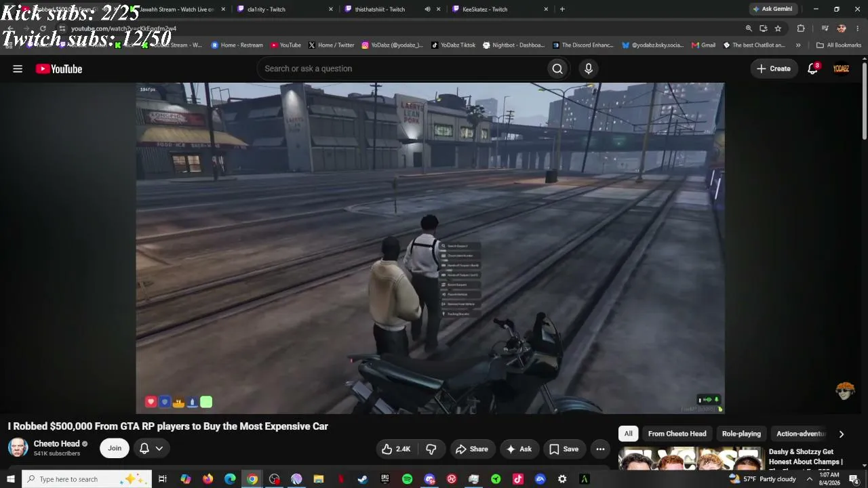Image resolution: width=868 pixels, height=488 pixels.
Task: Switch to the cla1rity - Twitch tab
Action: tap(285, 9)
